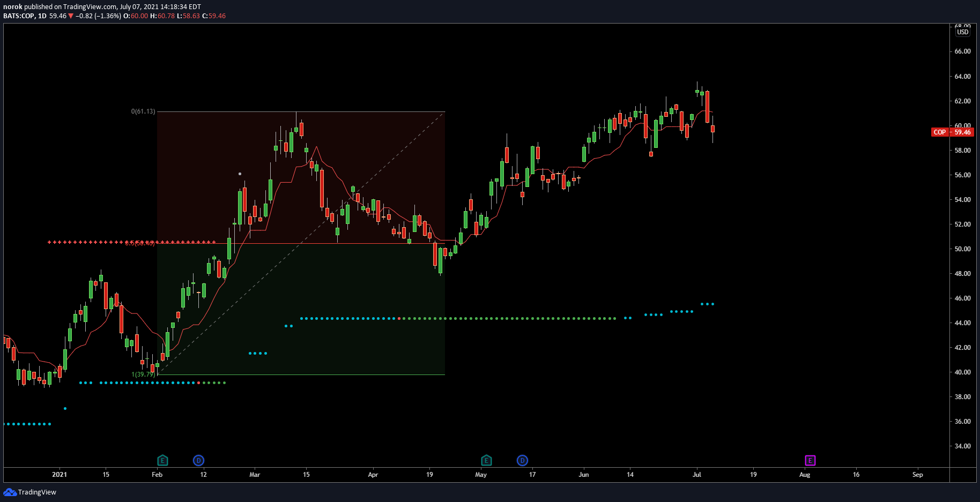Screen dimensions: 980x502
Task: Click the author name norok
Action: (13, 7)
